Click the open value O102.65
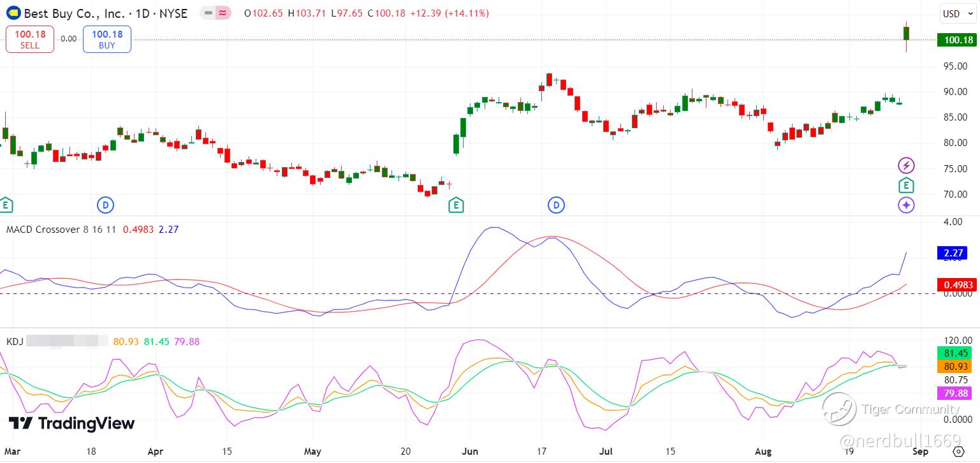The height and width of the screenshot is (463, 980). pos(263,13)
